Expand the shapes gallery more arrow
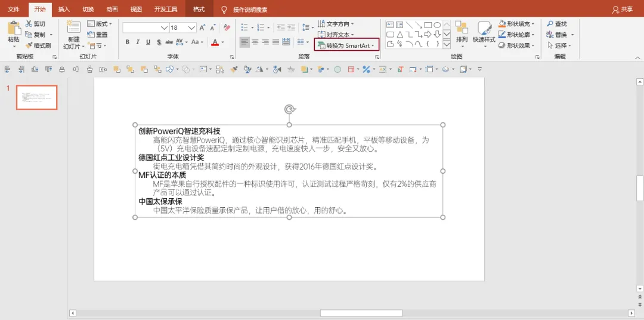The image size is (644, 320). coord(447,43)
